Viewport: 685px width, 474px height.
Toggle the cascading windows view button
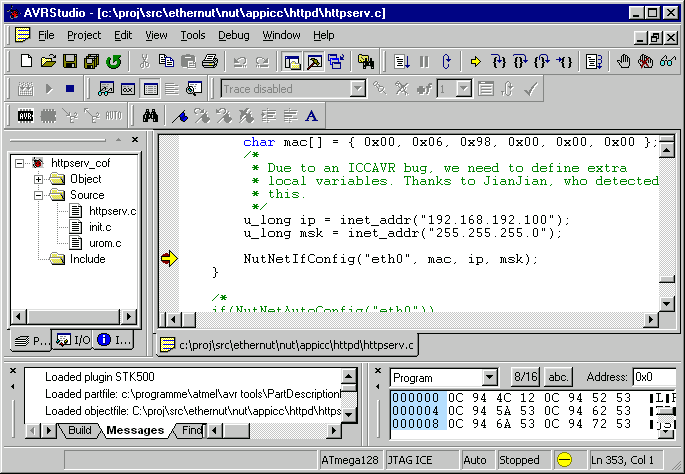336,61
